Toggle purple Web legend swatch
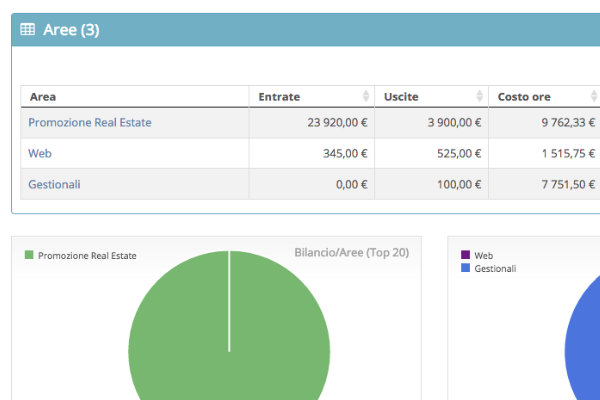This screenshot has height=400, width=600. point(465,256)
